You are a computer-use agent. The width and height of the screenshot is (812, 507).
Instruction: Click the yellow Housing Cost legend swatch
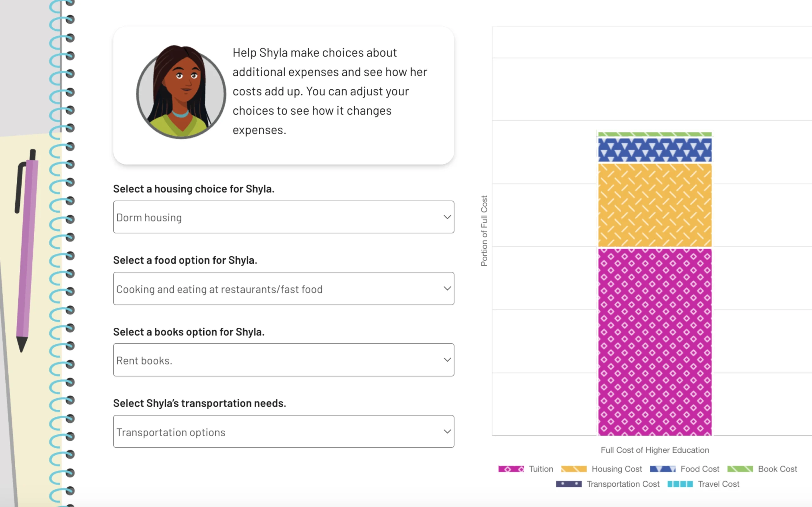[x=573, y=469]
